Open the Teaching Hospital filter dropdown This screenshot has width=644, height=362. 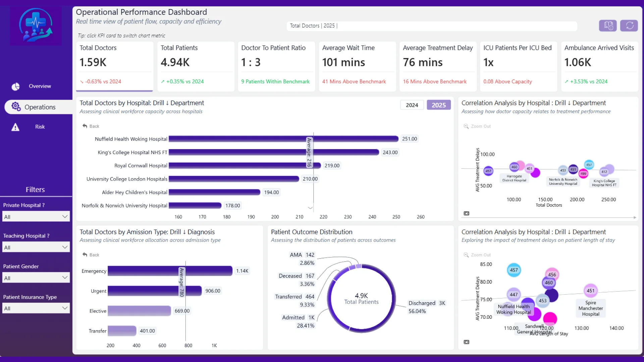point(36,247)
